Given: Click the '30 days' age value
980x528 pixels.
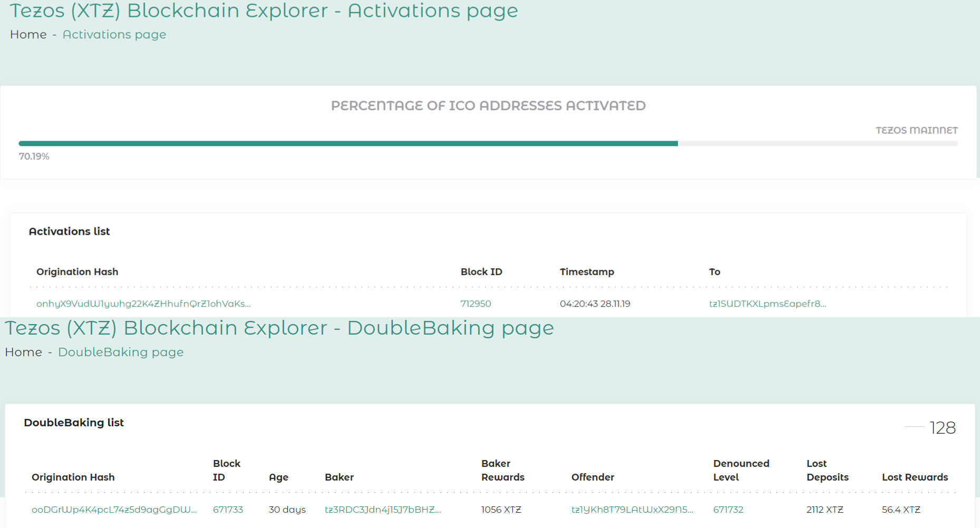Looking at the screenshot, I should tap(287, 510).
